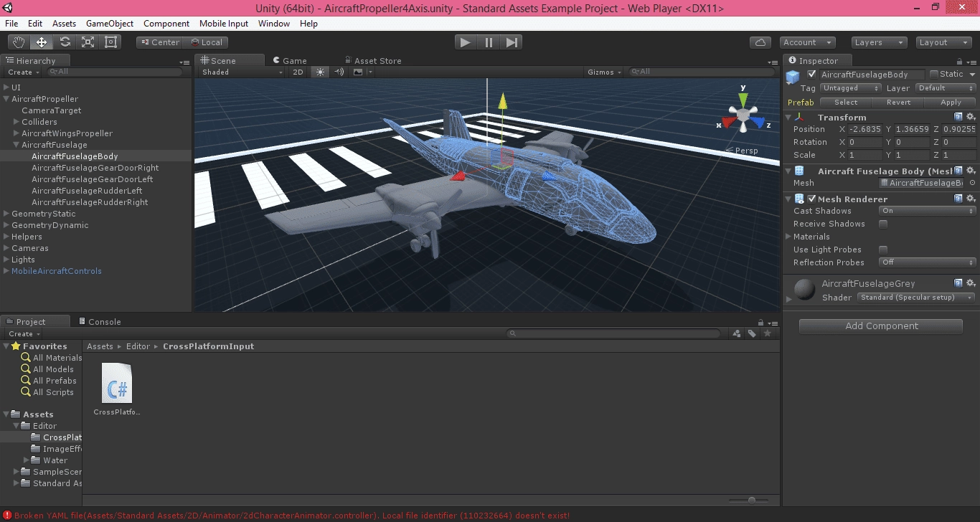Click the prefab Select button
980x522 pixels.
[846, 103]
